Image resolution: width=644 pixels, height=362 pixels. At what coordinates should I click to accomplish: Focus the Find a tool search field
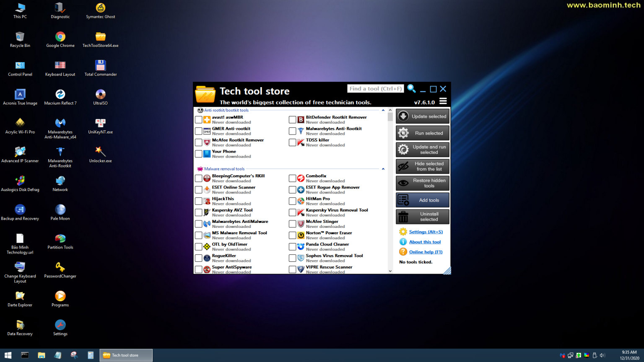coord(376,88)
